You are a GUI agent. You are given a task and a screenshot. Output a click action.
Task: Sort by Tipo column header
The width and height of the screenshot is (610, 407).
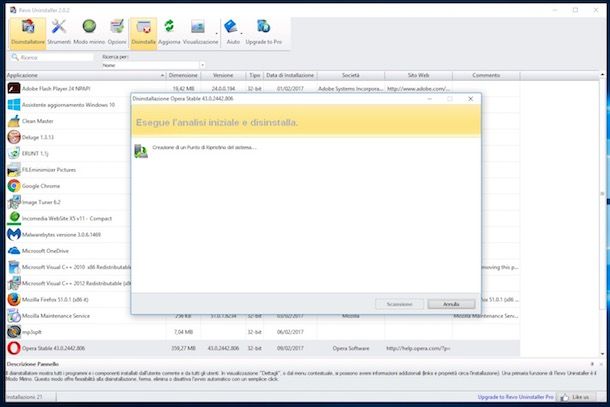pos(254,75)
